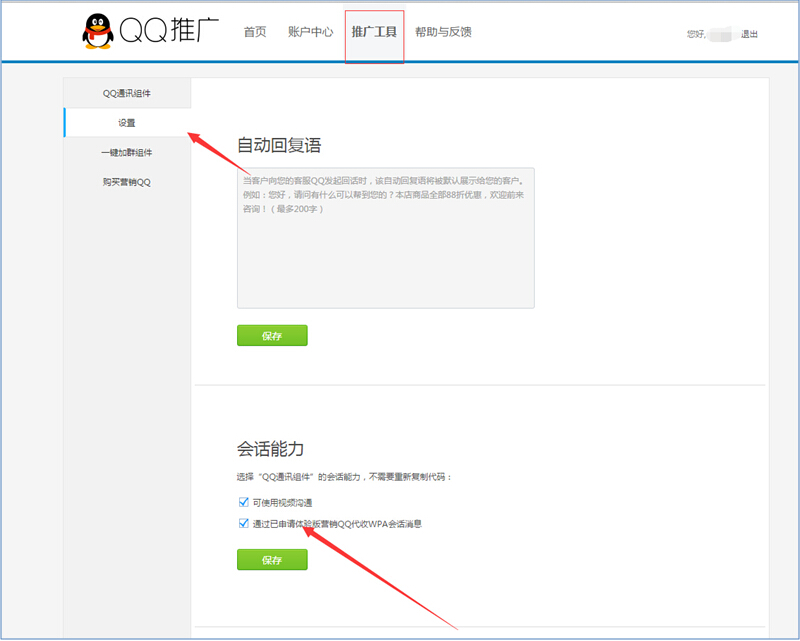The width and height of the screenshot is (800, 641).
Task: Open the 首页 home tab
Action: click(255, 32)
